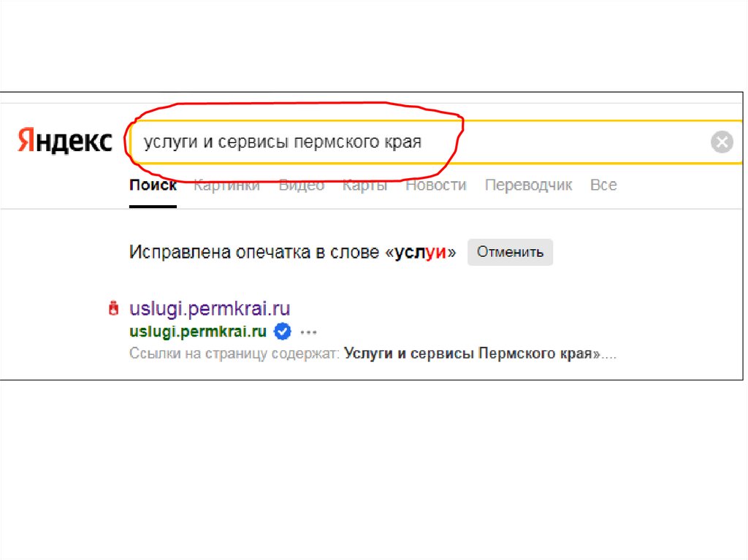748x560 pixels.
Task: Go to the Карты tab
Action: [x=365, y=185]
